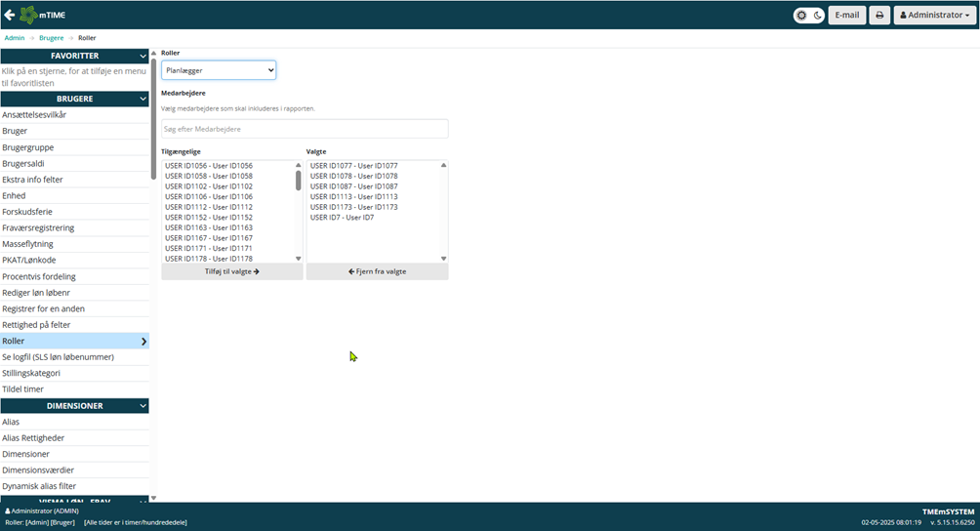Open Fraværsregistrering in the sidebar

pyautogui.click(x=38, y=228)
